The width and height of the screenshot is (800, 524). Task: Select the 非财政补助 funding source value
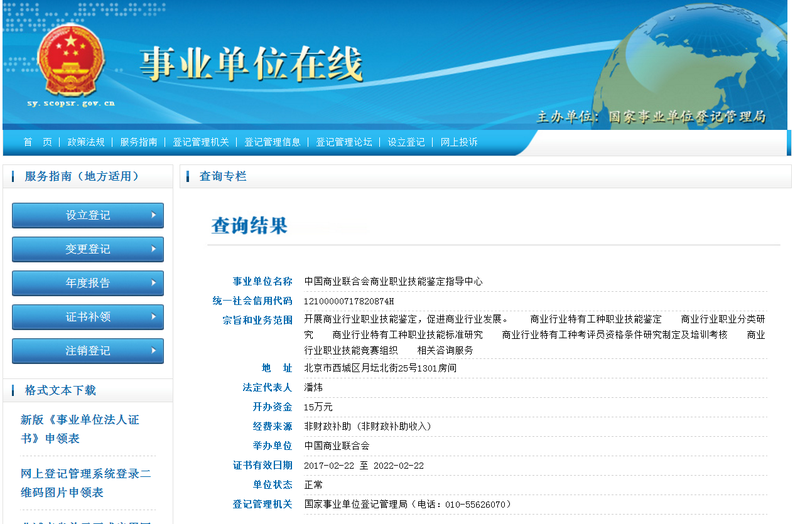[x=367, y=426]
